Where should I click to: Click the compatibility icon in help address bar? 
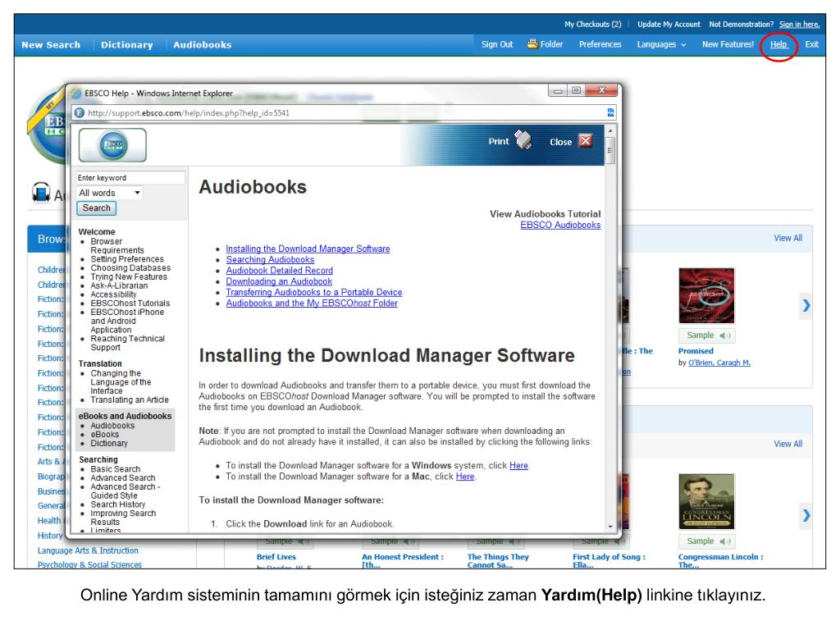coord(610,112)
